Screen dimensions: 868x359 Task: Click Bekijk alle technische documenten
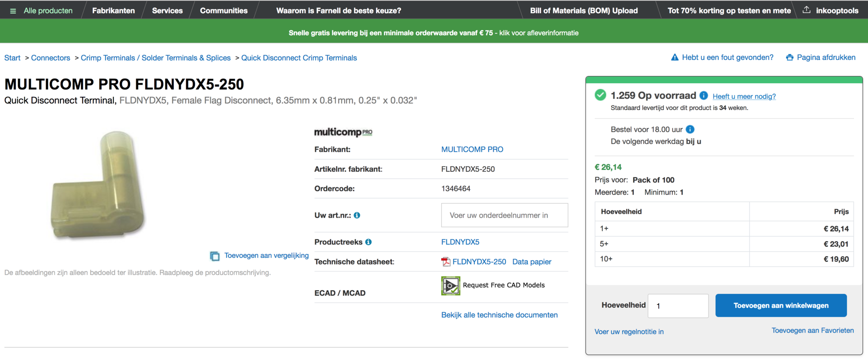500,315
